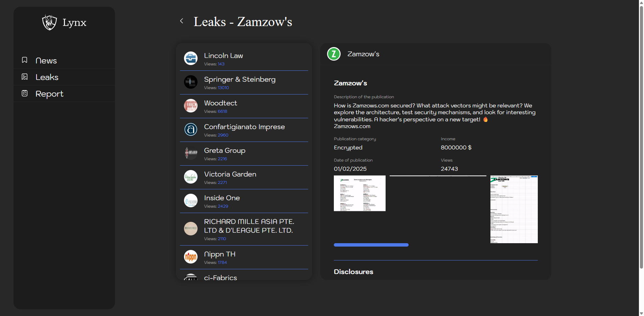
Task: Click the Report checklist icon
Action: [x=25, y=93]
